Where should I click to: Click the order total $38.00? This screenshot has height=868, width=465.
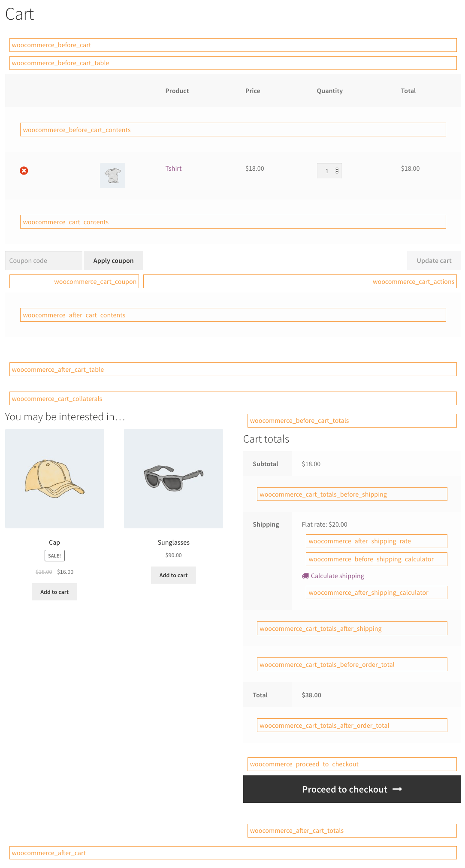pyautogui.click(x=311, y=695)
